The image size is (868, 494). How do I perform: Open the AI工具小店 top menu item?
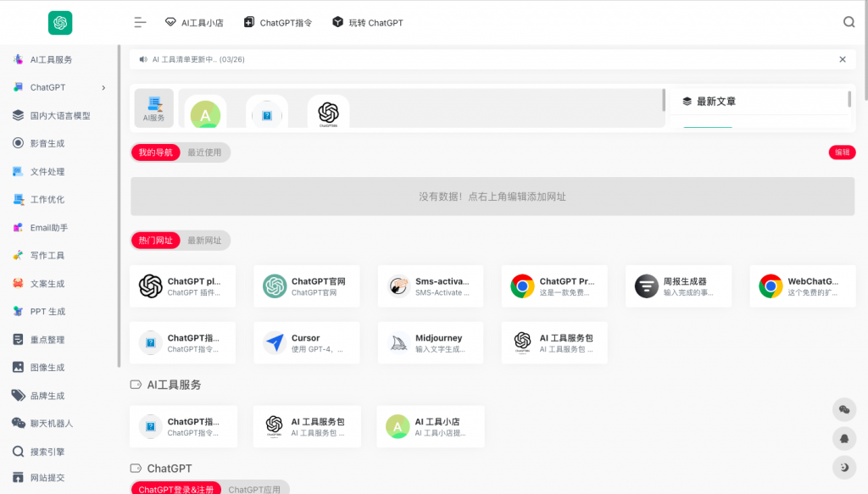(194, 23)
